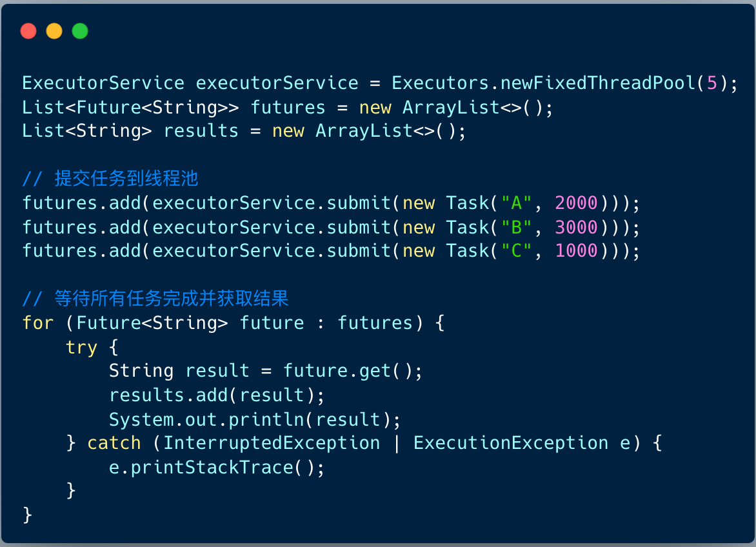Click the 2000 delay value
The width and height of the screenshot is (756, 547).
576,203
